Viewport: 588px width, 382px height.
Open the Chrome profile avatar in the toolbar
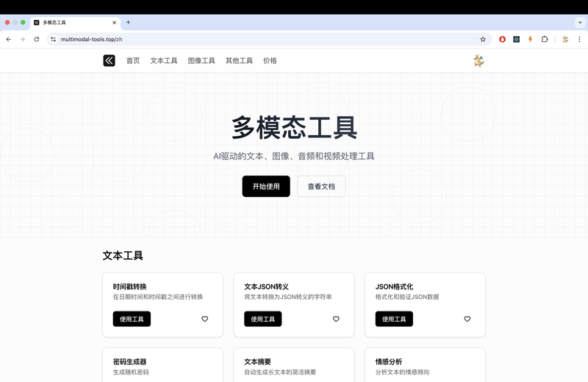pos(565,39)
